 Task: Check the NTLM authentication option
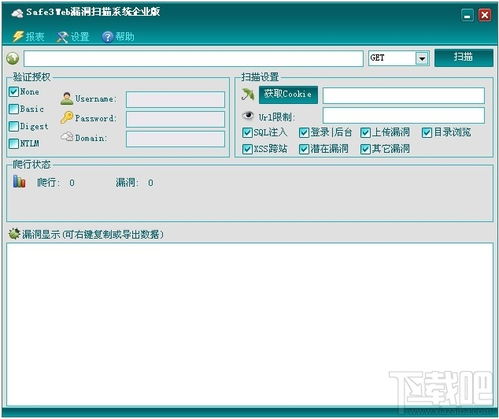pyautogui.click(x=14, y=144)
